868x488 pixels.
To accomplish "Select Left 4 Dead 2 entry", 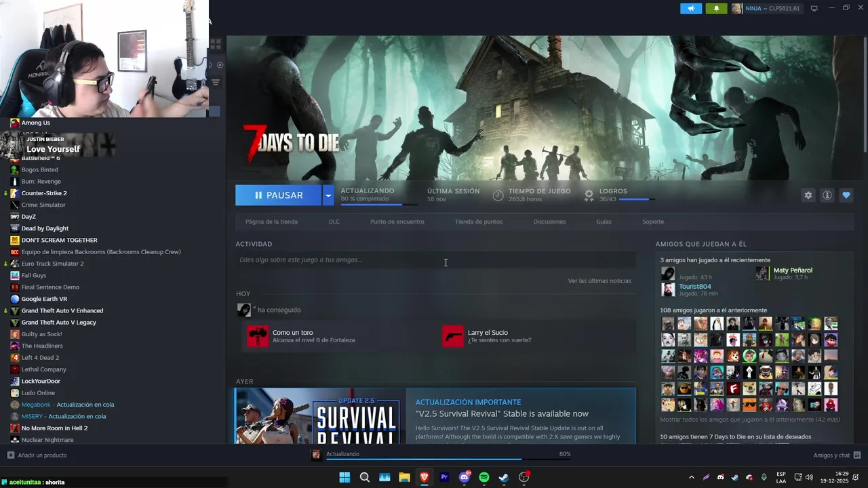I will click(40, 358).
